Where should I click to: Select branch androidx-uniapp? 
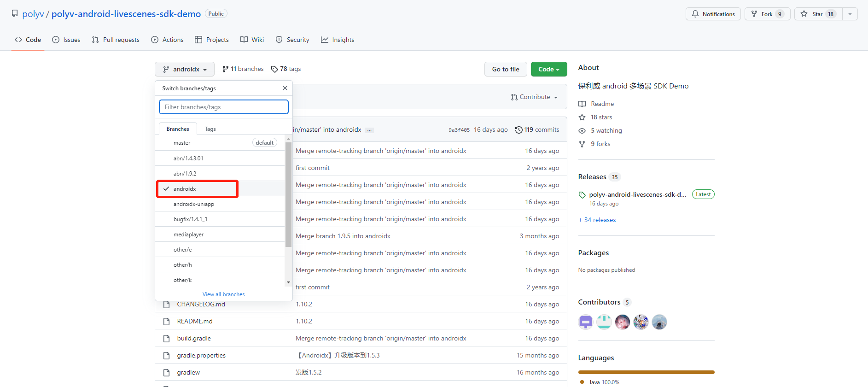click(x=220, y=204)
